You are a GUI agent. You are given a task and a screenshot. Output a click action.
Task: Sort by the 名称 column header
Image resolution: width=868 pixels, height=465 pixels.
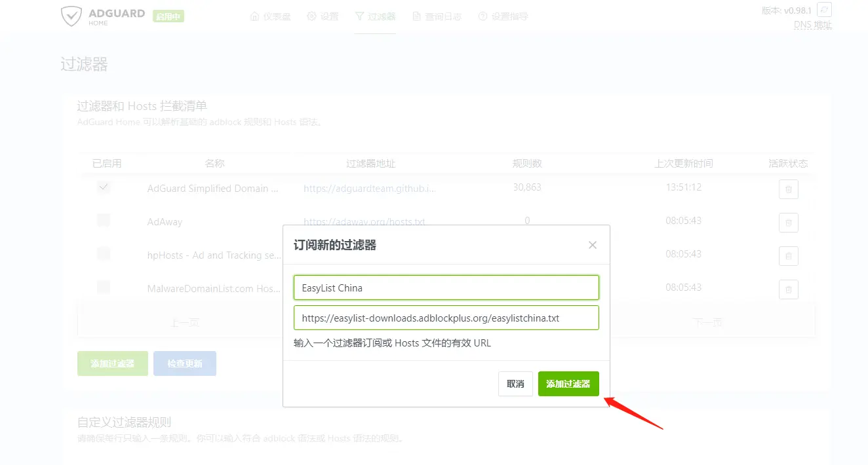point(214,164)
